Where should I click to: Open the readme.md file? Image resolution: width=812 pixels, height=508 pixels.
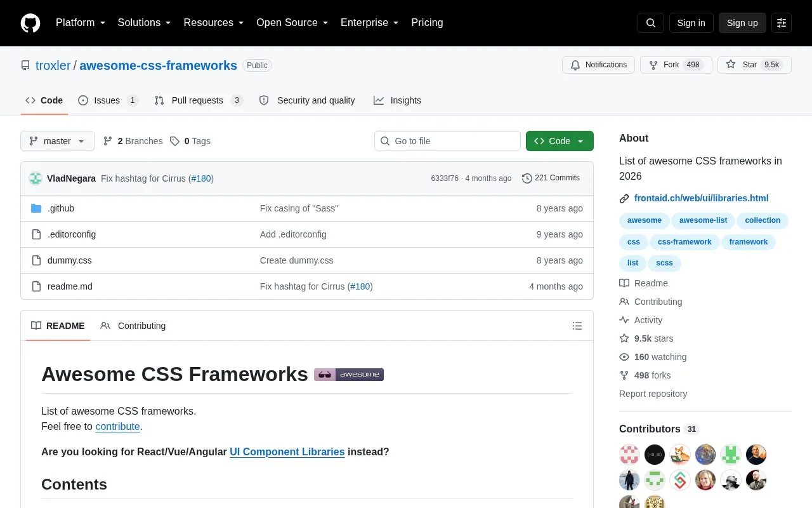click(70, 286)
